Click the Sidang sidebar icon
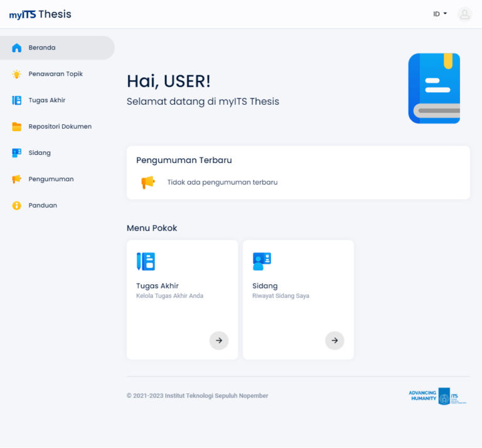 point(17,152)
